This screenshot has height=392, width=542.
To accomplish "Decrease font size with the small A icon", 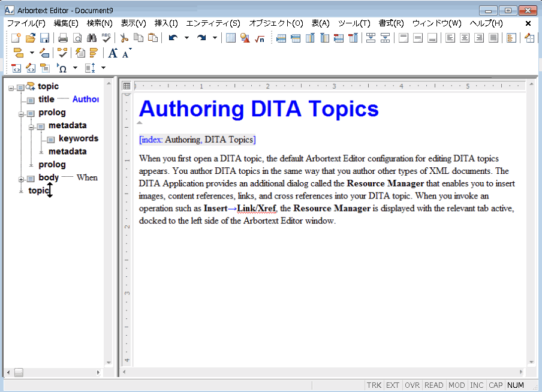I will click(127, 53).
